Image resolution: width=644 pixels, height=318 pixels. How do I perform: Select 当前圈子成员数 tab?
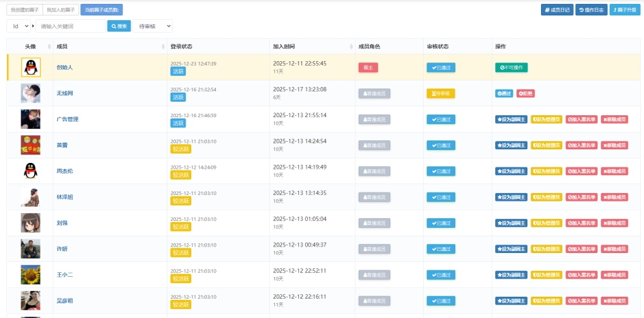102,10
